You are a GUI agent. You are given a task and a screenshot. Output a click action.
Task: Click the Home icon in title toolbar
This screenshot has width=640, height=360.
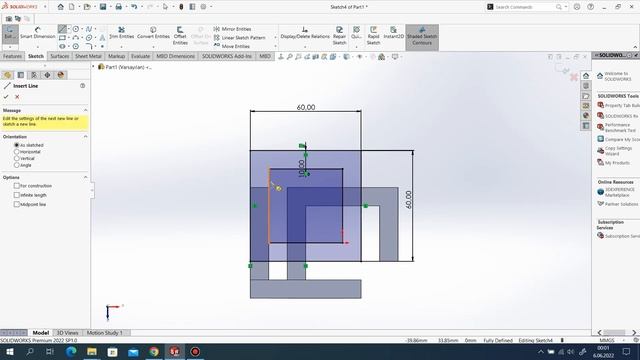(60, 7)
